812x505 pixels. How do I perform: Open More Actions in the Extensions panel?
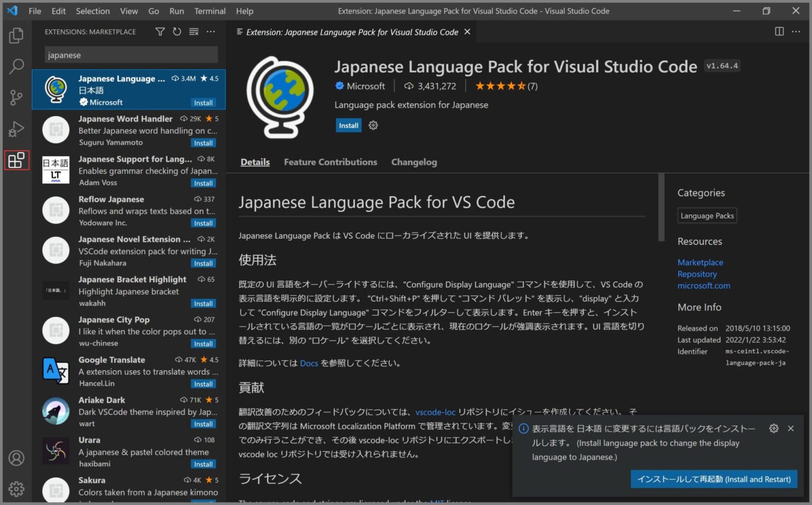click(210, 32)
